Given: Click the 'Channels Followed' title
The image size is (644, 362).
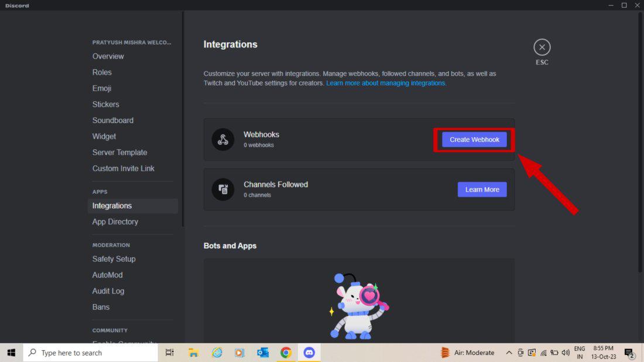Looking at the screenshot, I should (276, 185).
